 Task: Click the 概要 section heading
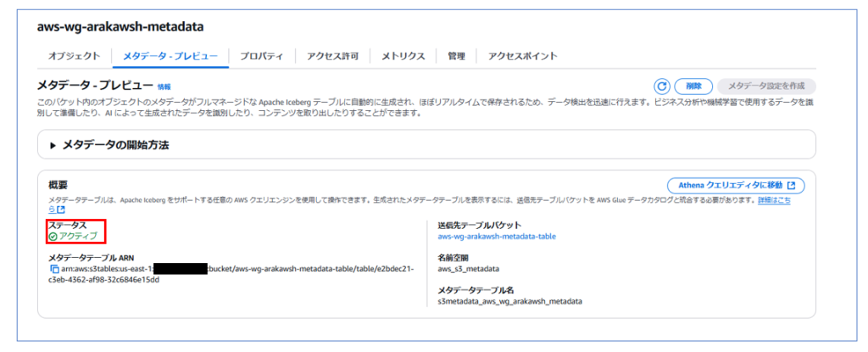pos(58,185)
